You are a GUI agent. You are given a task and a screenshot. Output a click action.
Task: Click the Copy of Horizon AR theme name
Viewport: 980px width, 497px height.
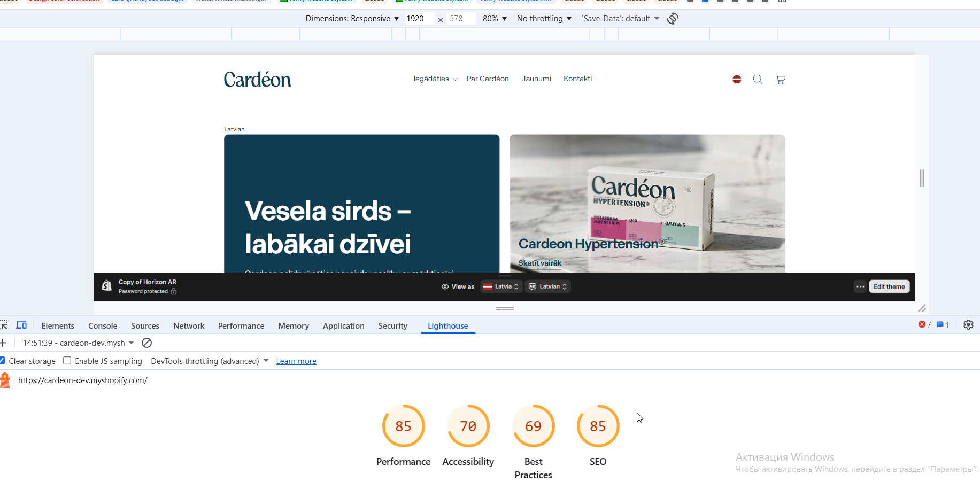click(x=148, y=282)
